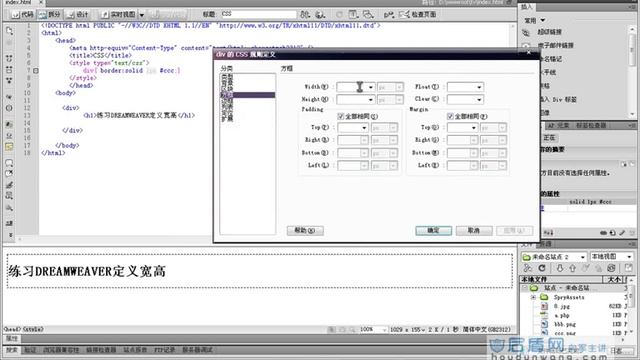Click the Open Documents icon in coding toolbar
This screenshot has height=360, width=640.
[x=9, y=31]
